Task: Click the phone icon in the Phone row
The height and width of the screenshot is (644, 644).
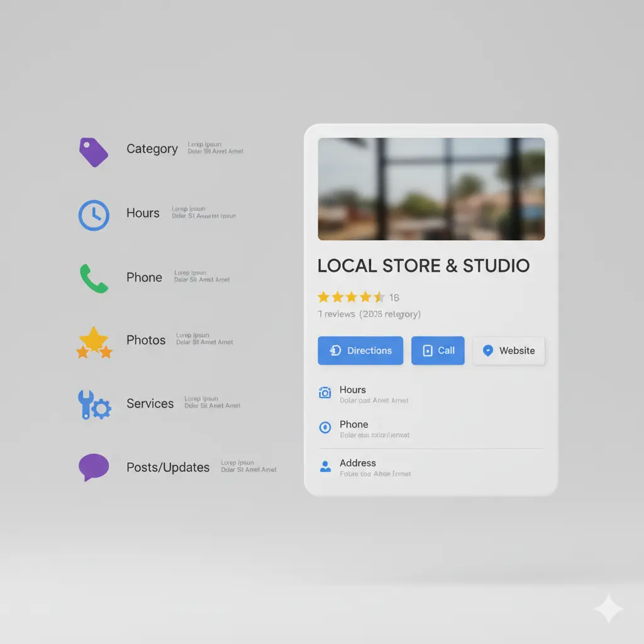Action: tap(325, 428)
